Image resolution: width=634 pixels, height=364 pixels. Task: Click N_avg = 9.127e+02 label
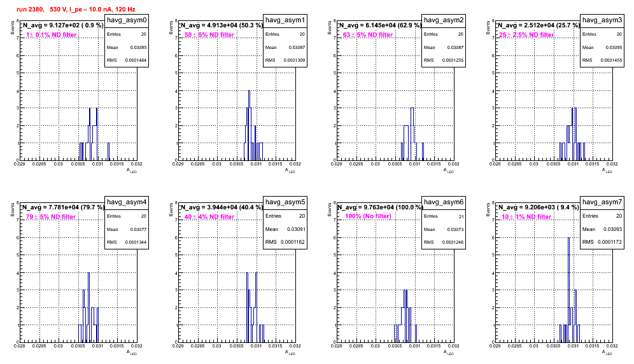pos(63,25)
